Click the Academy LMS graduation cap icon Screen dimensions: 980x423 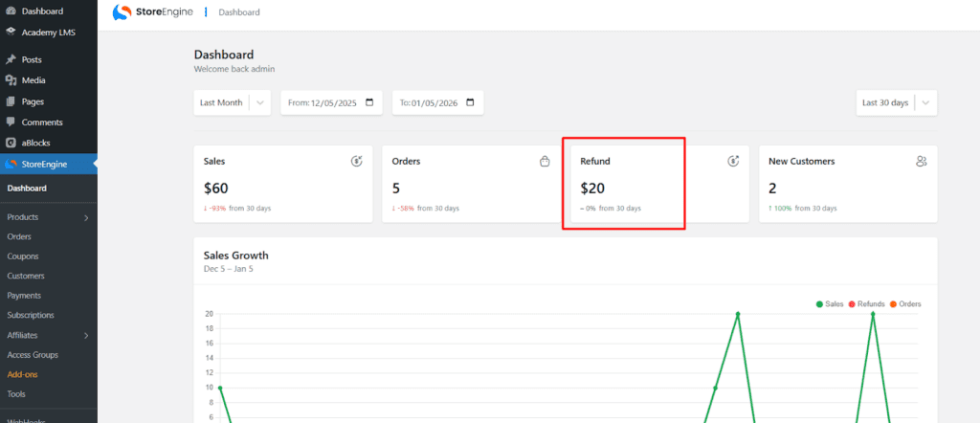click(10, 32)
